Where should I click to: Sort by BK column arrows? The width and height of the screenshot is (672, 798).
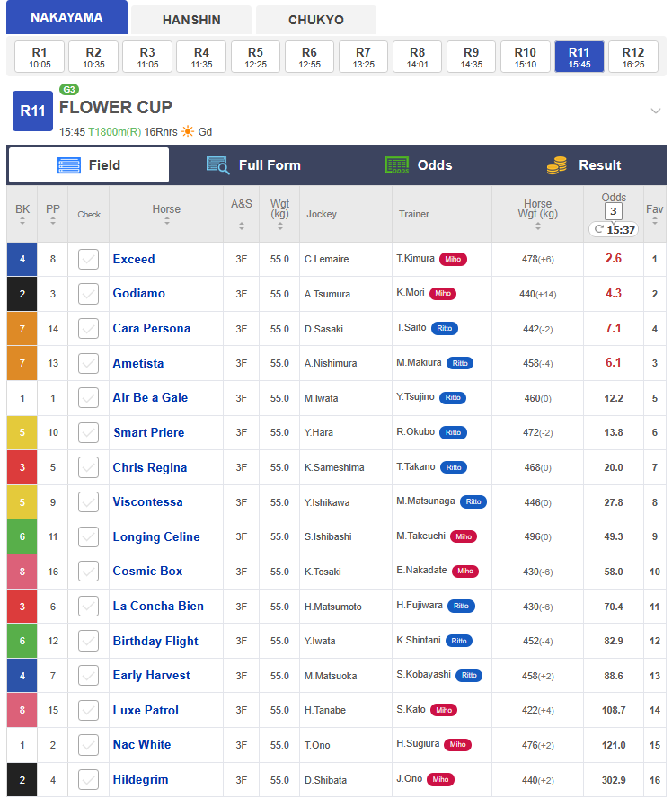[22, 221]
